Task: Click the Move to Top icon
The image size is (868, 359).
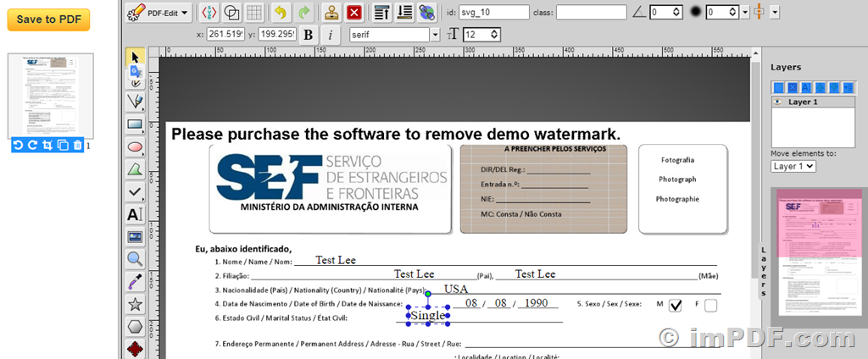Action: [x=382, y=12]
